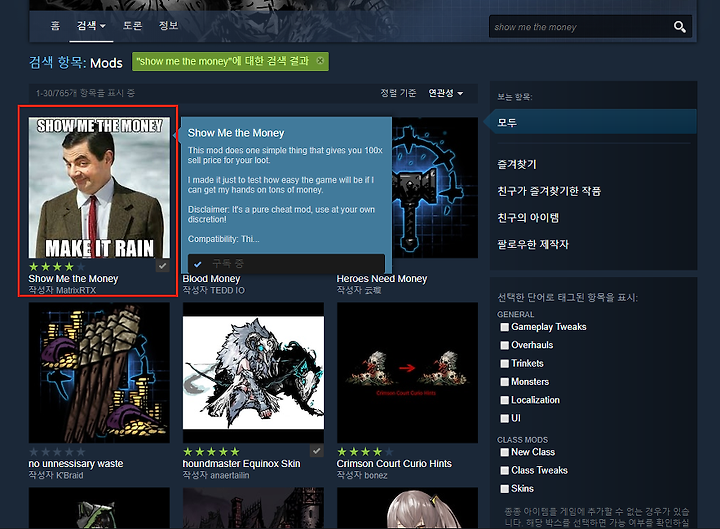720x529 pixels.
Task: Open the Show Me the Money title link
Action: click(x=73, y=279)
